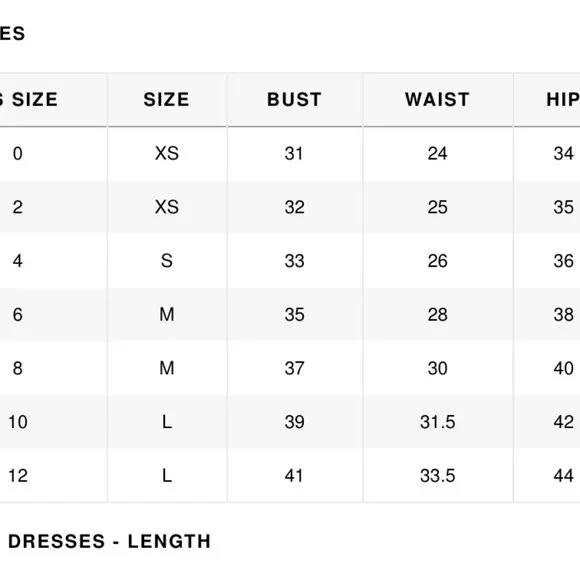Click the HIP column header
Image resolution: width=580 pixels, height=580 pixels.
(563, 100)
